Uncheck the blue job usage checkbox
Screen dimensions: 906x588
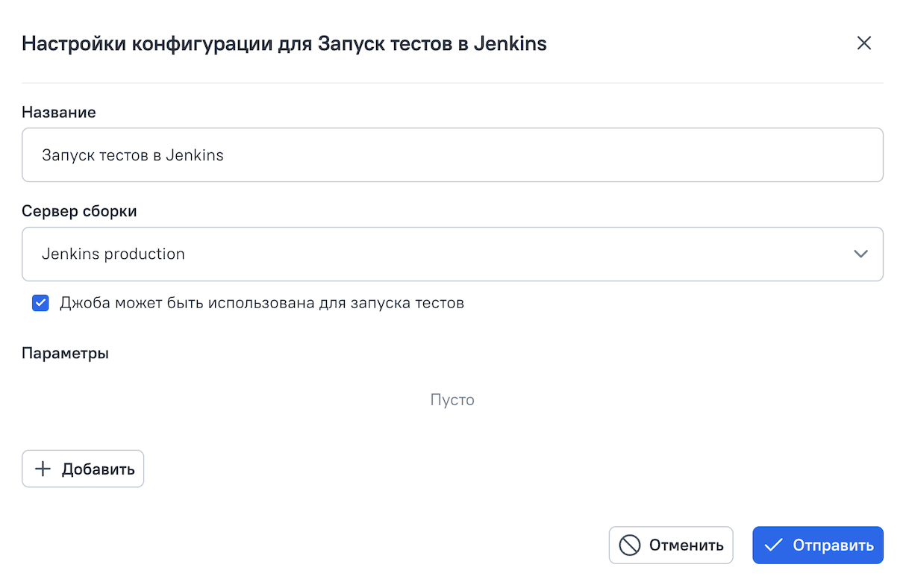(40, 303)
